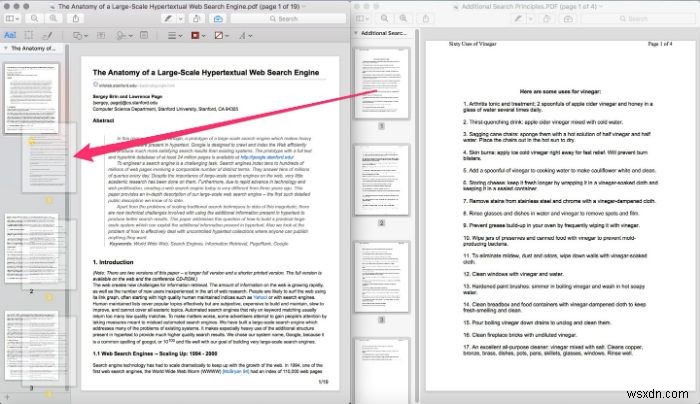Toggle the Highlight pen in Anatomy window

point(168,18)
